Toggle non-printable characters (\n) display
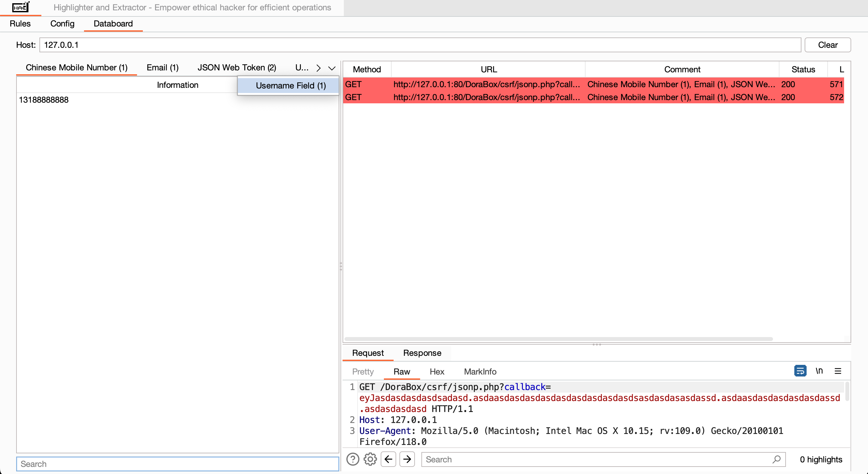 [819, 371]
